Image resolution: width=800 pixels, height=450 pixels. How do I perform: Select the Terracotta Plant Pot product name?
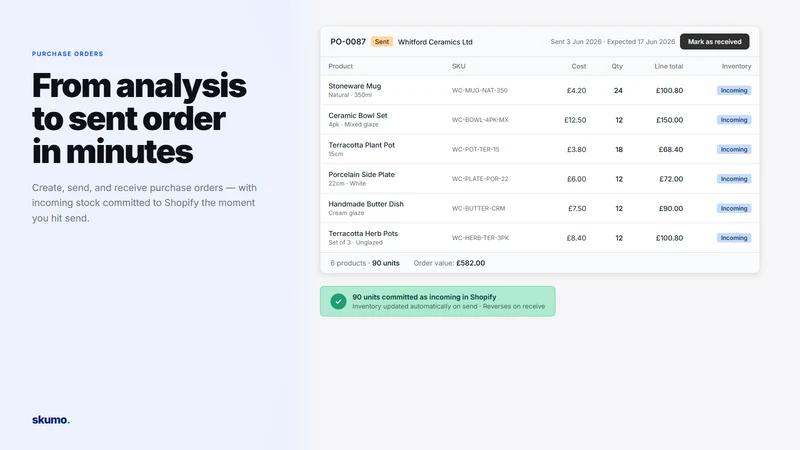361,145
